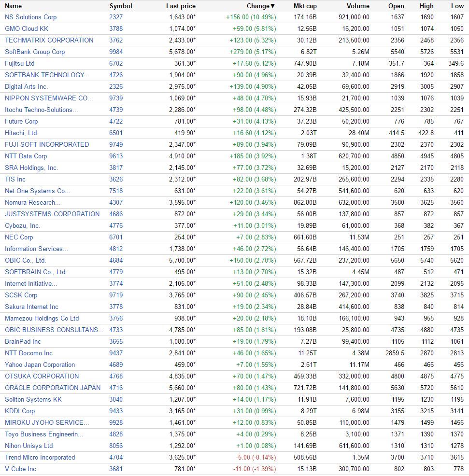Open Sakura Internet Inc link

pos(31,307)
